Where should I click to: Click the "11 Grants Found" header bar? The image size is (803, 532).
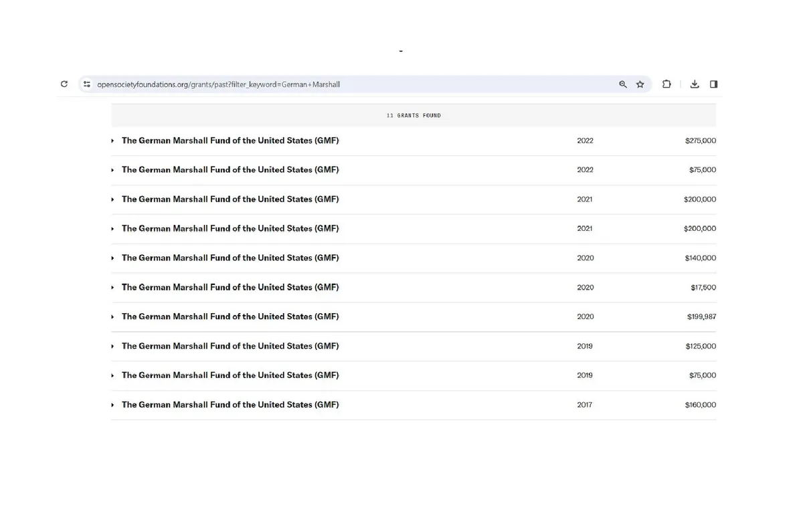click(414, 116)
